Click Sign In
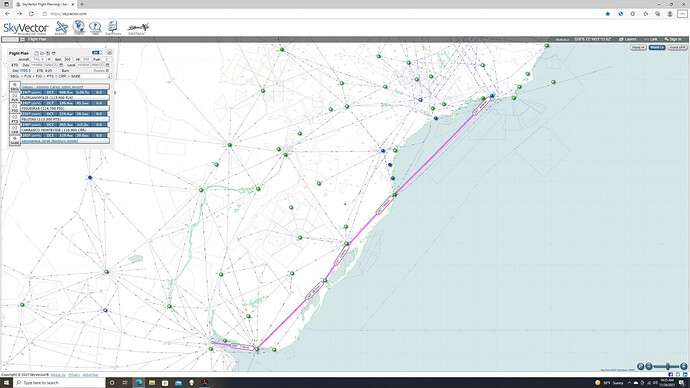This screenshot has width=690, height=388. tap(673, 39)
